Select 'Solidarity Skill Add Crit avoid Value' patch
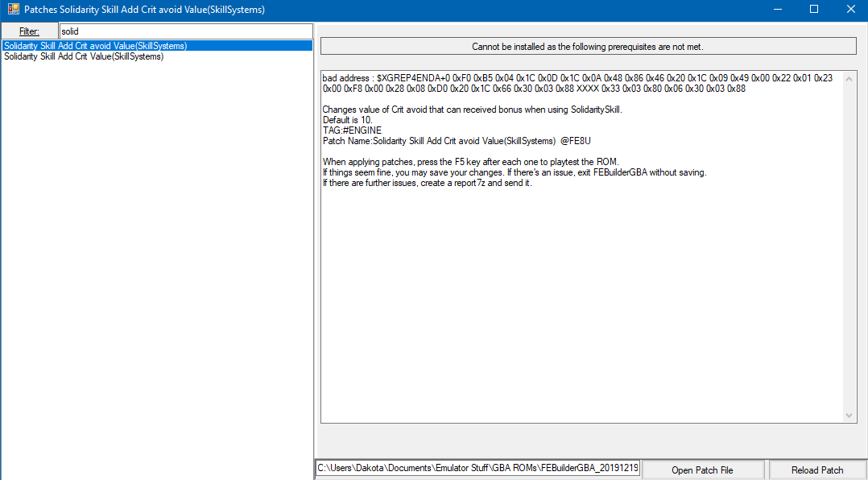Screen dimensions: 868x480 click(95, 46)
